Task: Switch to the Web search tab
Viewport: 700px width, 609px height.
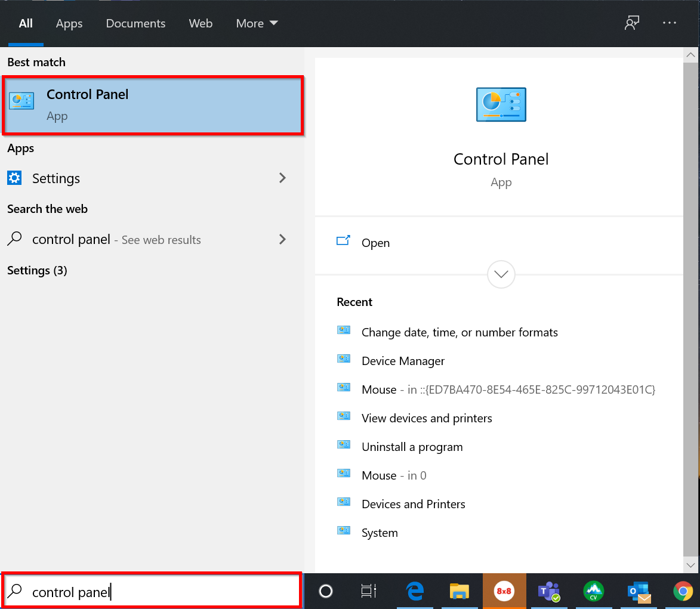Action: [x=201, y=23]
